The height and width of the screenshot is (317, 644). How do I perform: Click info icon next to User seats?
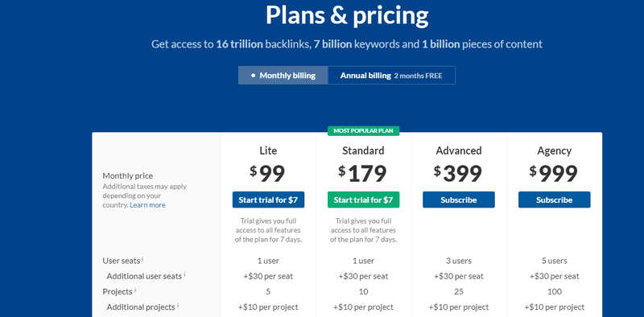point(142,259)
